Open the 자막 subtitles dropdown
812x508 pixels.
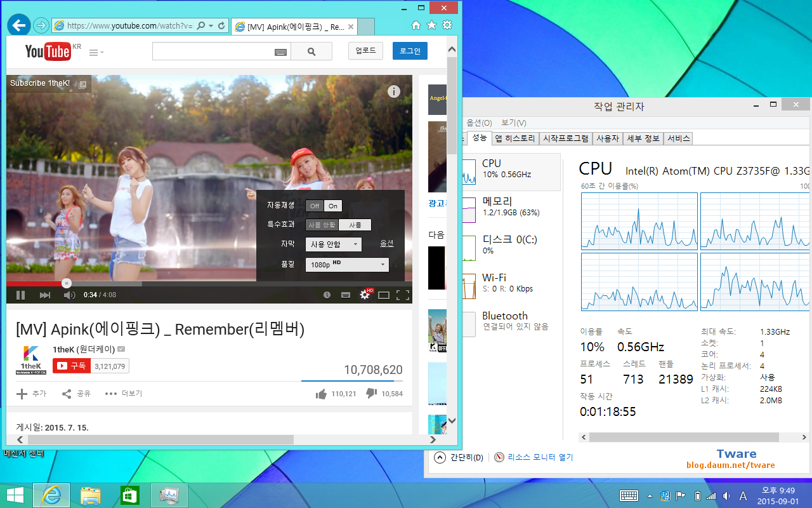[x=334, y=244]
